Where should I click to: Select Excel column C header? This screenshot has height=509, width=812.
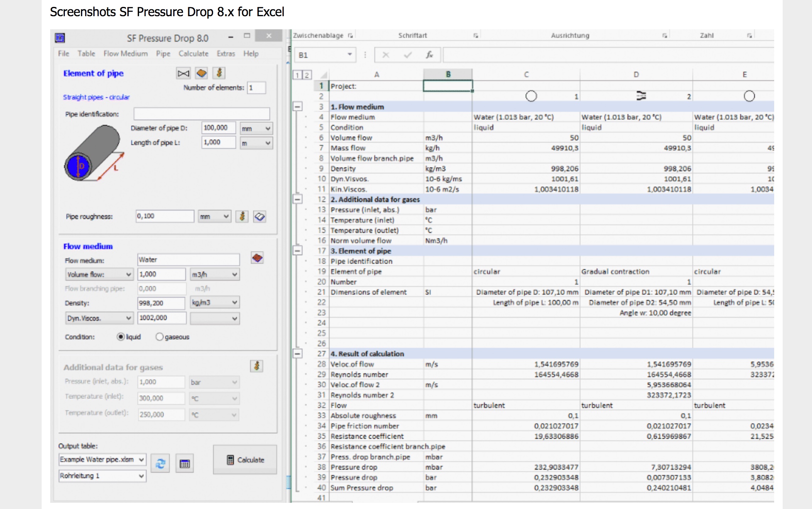click(x=526, y=74)
